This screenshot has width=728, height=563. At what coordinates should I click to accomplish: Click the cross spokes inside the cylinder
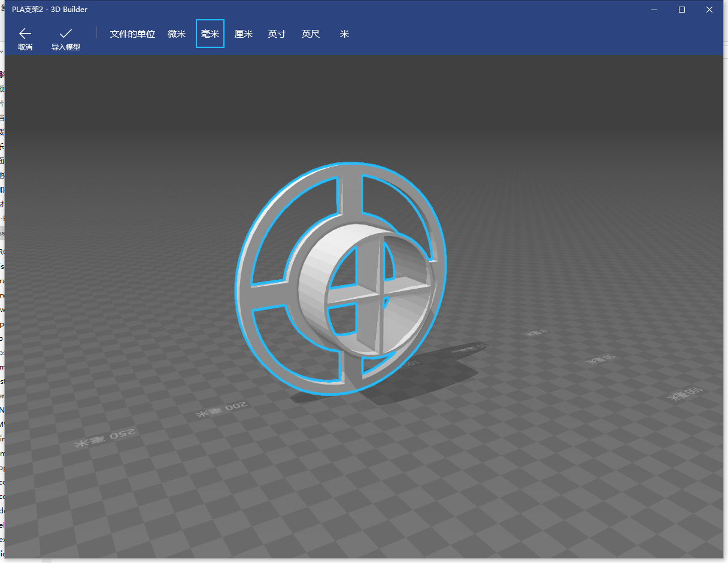378,293
